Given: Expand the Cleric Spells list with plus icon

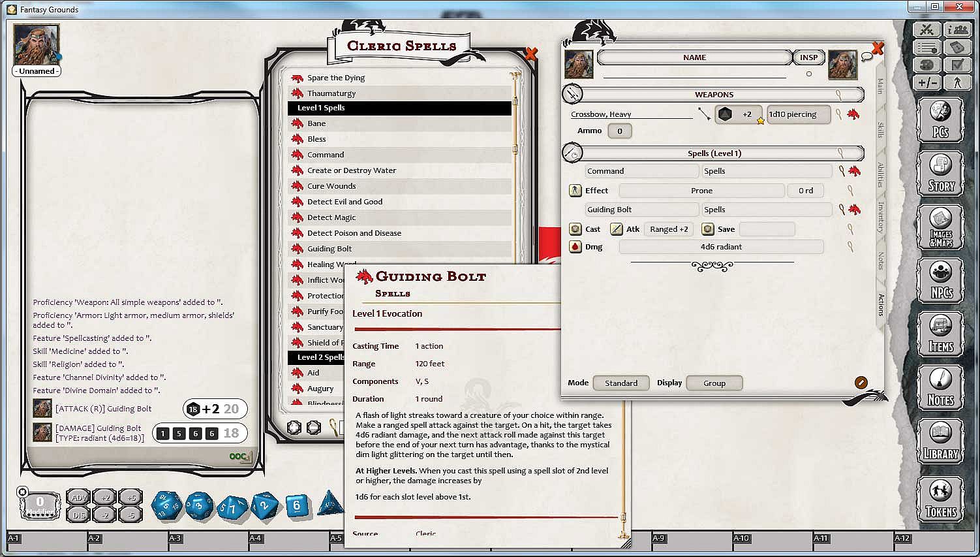Looking at the screenshot, I should point(294,428).
